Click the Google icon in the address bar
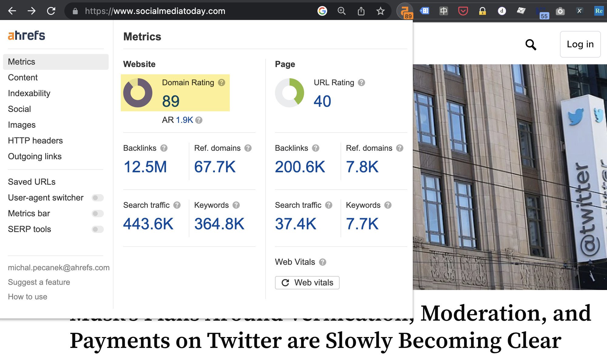Screen dimensions: 607x364 pyautogui.click(x=322, y=11)
